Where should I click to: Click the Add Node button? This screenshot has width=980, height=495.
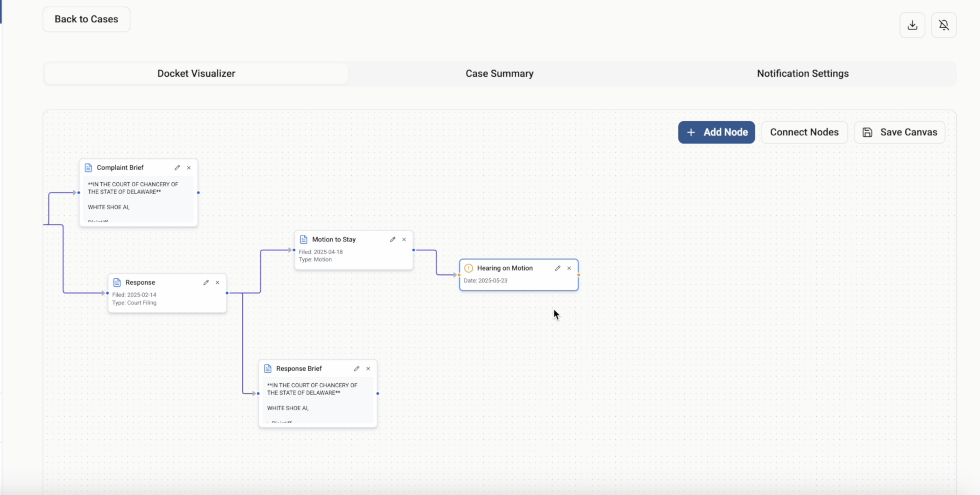(716, 132)
